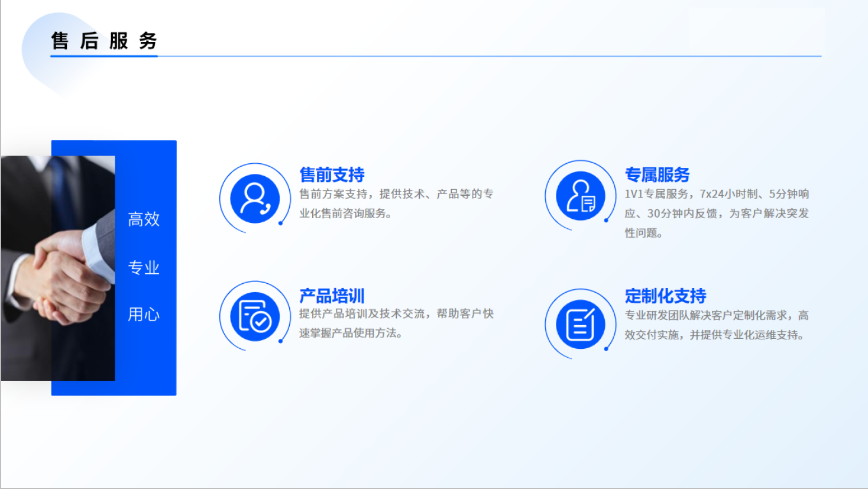Click the 售后服务 slide title

click(104, 41)
